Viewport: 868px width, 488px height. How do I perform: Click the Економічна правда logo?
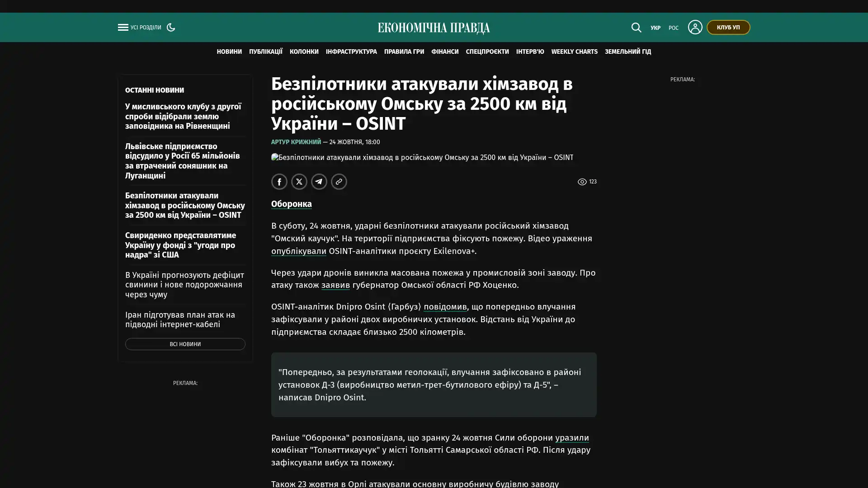434,28
